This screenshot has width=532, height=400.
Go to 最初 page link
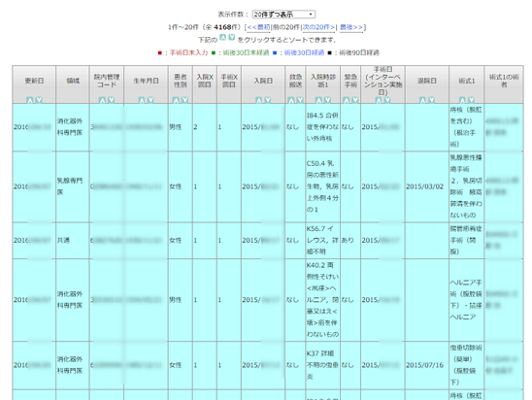(258, 27)
